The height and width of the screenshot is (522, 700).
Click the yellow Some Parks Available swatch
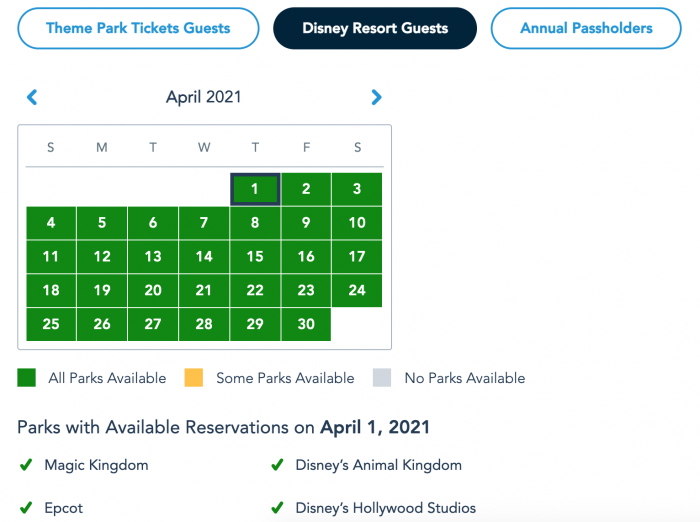pyautogui.click(x=194, y=378)
